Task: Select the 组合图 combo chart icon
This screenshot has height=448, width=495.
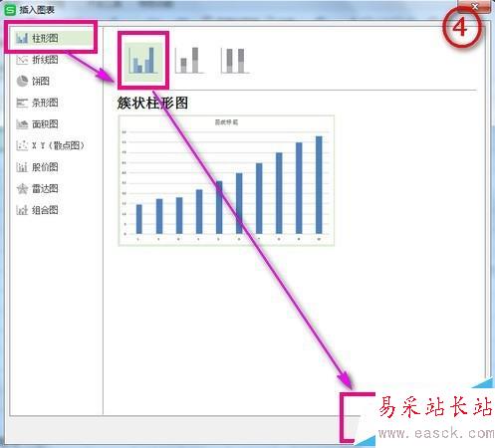Action: pos(22,210)
